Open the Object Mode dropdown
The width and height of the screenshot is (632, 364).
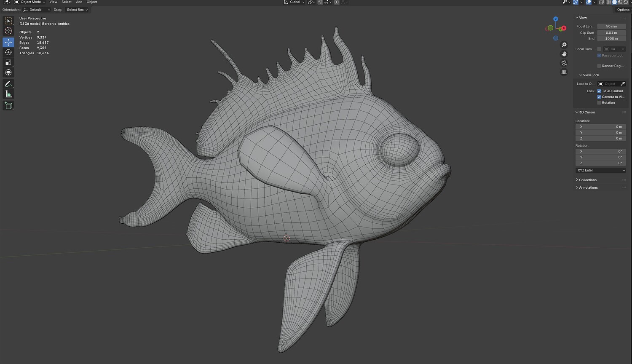(x=30, y=2)
